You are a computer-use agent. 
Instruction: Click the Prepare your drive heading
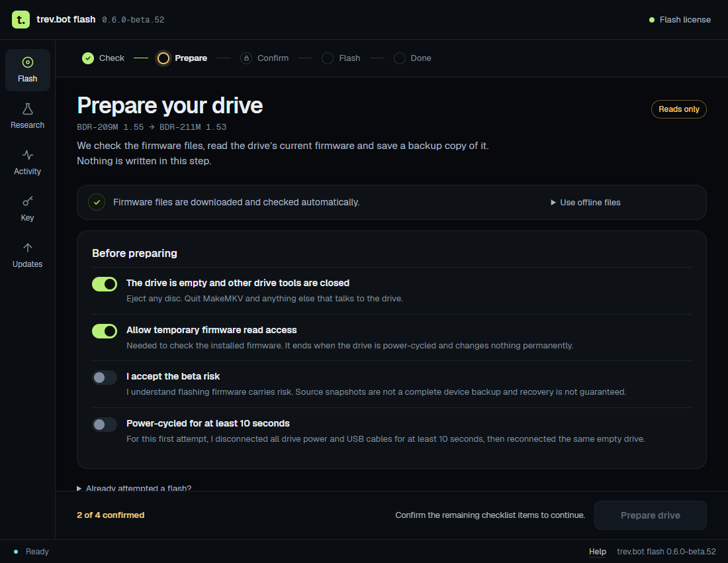(x=170, y=105)
